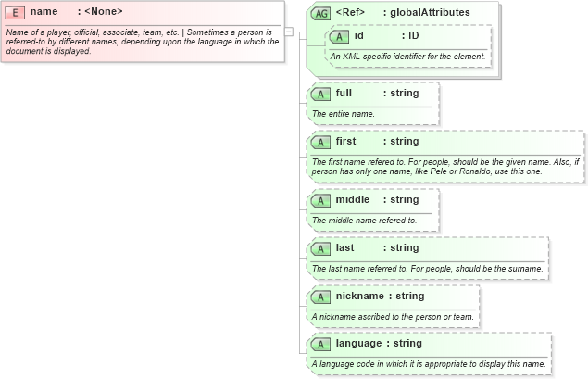This screenshot has height=379, width=588.
Task: Select the 'middle' attribute name
Action: tap(353, 199)
